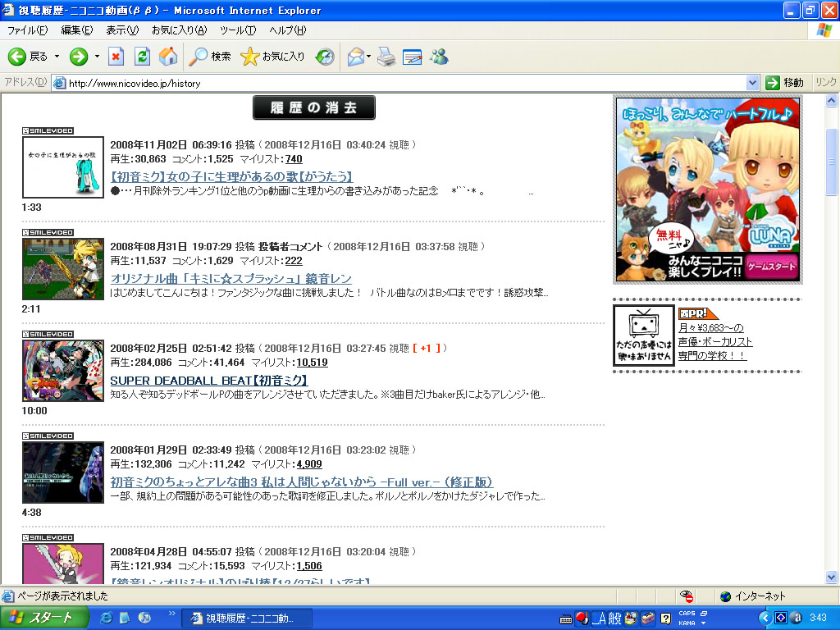Open the 声優・ボーカリスト PR link
Image resolution: width=840 pixels, height=630 pixels.
pos(715,342)
